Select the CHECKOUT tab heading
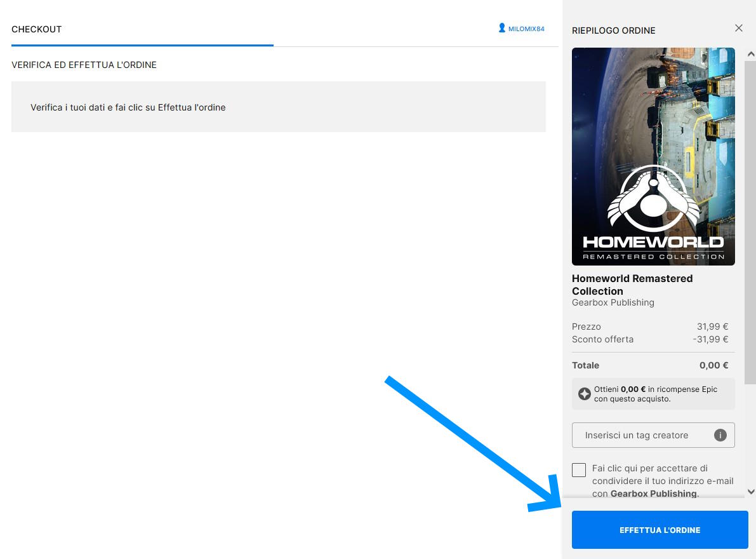The height and width of the screenshot is (559, 756). 37,29
